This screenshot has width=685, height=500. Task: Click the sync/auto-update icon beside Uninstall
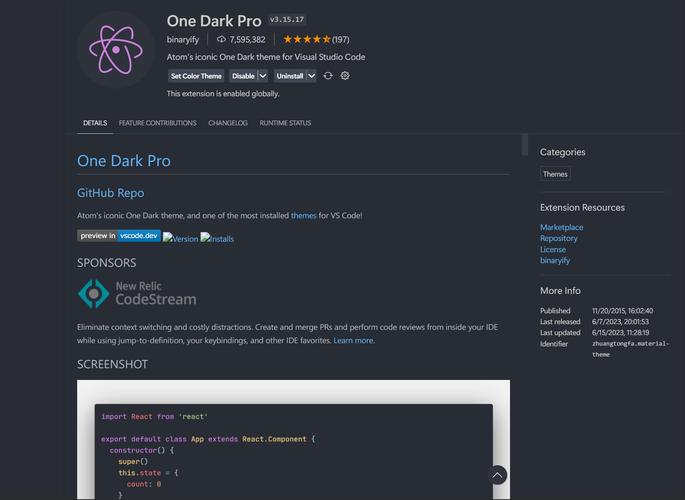pos(328,76)
